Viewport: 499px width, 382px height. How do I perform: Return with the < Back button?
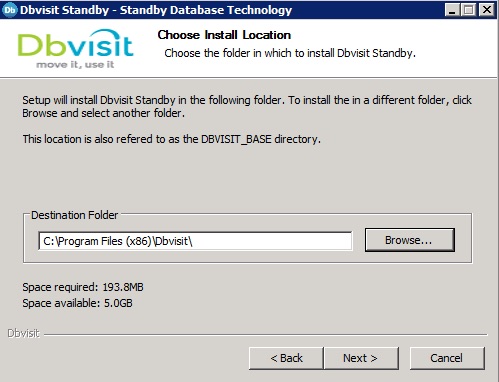[286, 358]
